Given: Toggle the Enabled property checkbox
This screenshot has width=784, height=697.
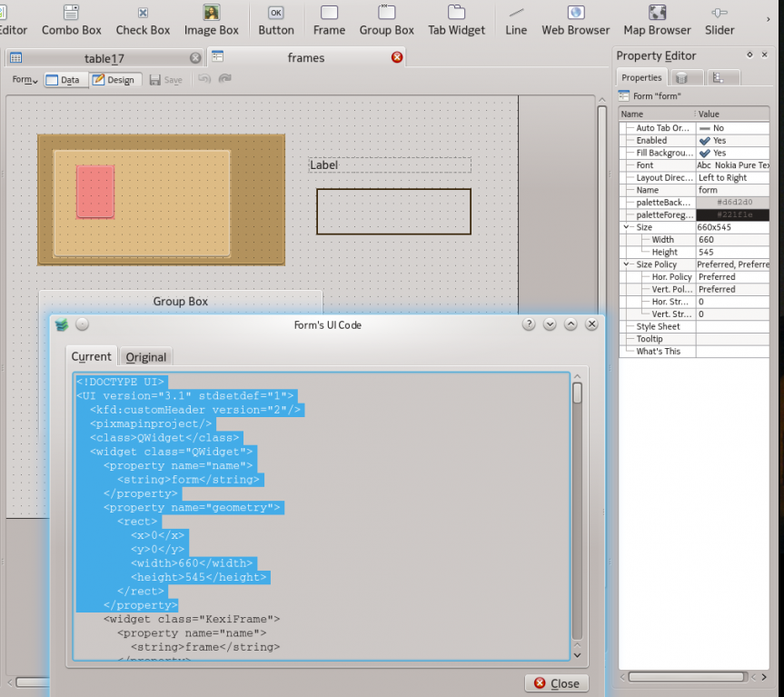Looking at the screenshot, I should point(705,141).
